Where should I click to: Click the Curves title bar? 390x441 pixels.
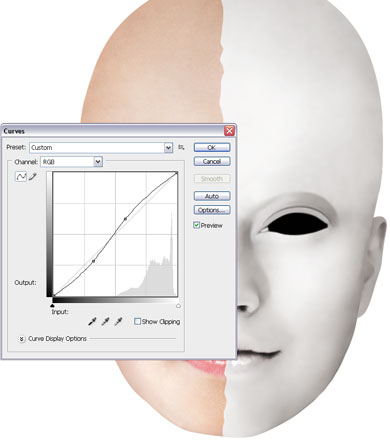tap(113, 131)
